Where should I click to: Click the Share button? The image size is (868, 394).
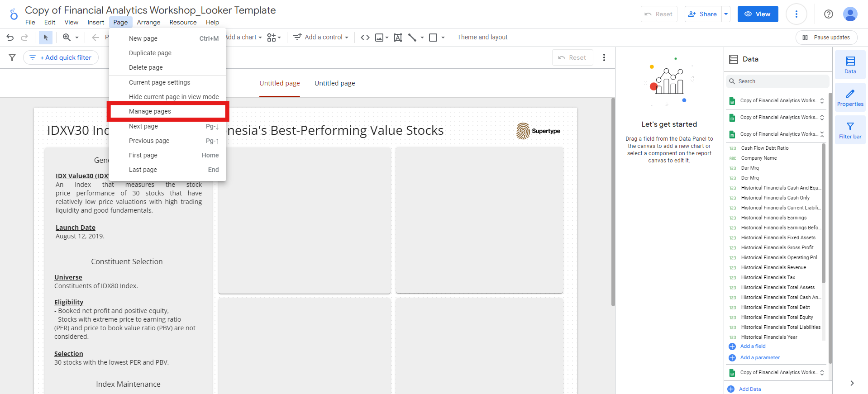703,14
